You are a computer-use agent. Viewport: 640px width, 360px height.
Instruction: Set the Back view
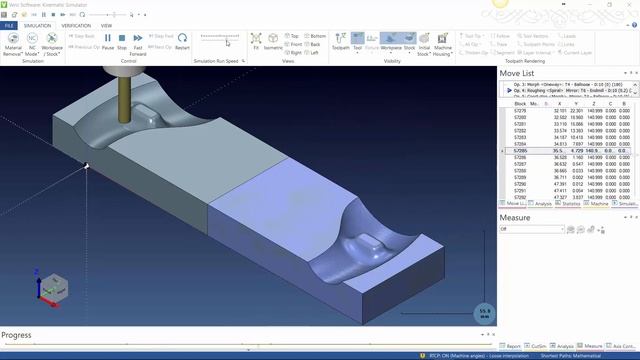[312, 44]
